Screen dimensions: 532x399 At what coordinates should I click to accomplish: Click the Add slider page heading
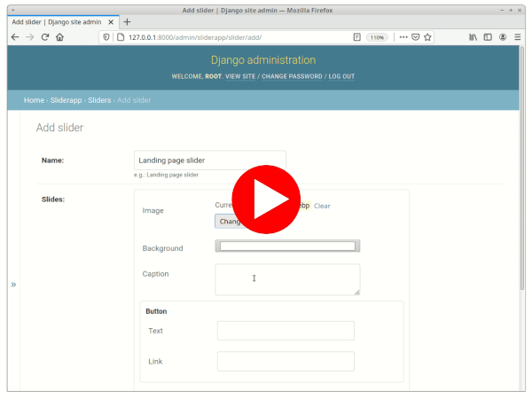59,128
